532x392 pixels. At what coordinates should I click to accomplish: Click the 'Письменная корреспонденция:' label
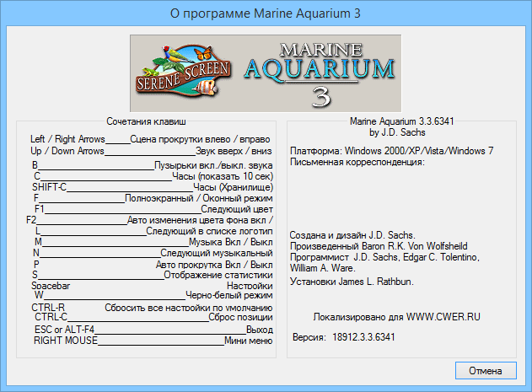pos(357,162)
